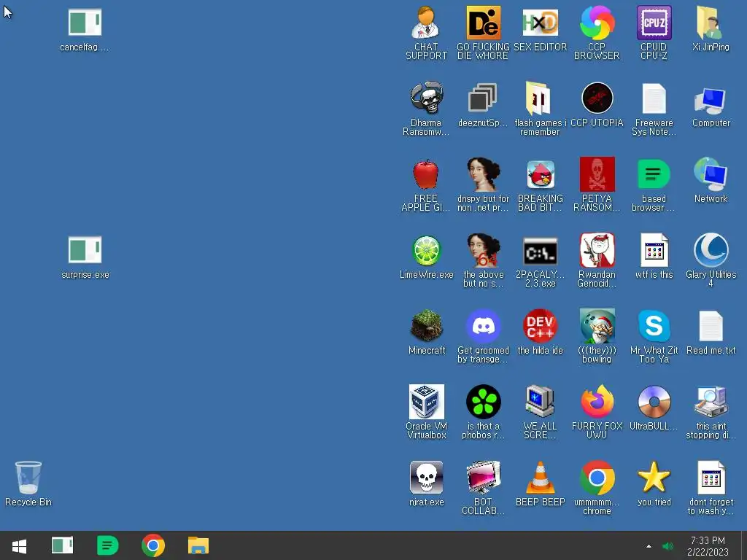This screenshot has width=747, height=560.
Task: Open the Discord logo desktop icon
Action: point(483,326)
